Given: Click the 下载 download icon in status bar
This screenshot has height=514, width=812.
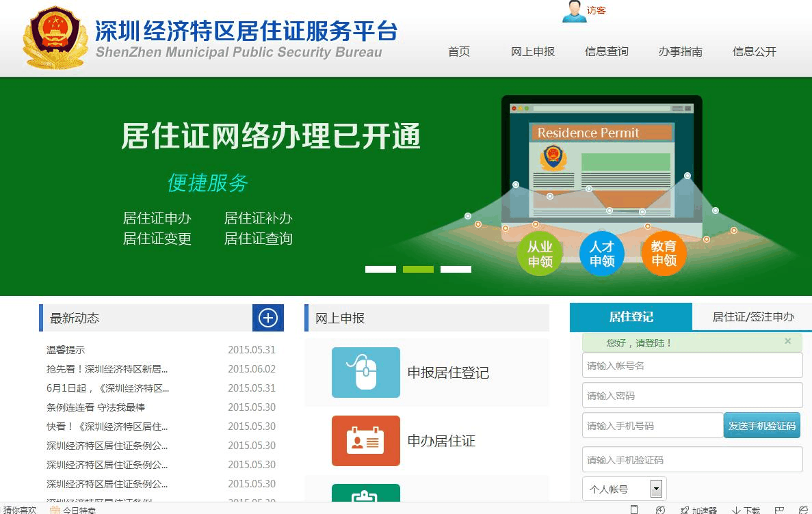Looking at the screenshot, I should tap(746, 509).
